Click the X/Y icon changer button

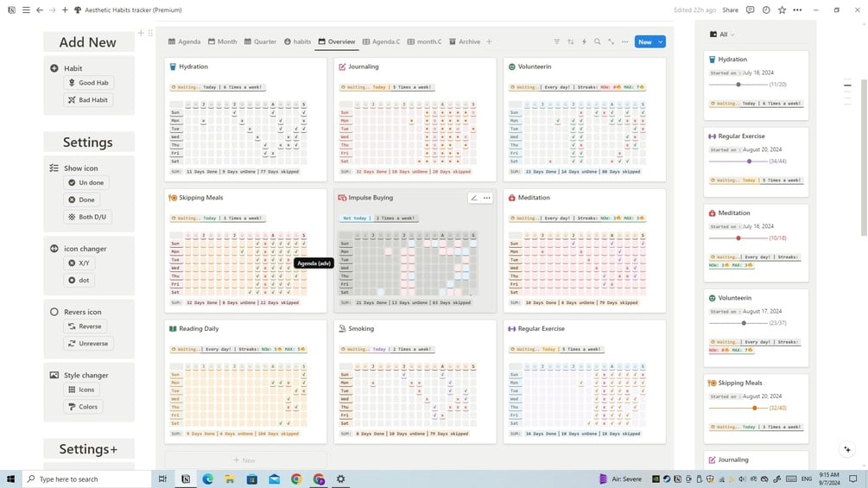coord(79,263)
